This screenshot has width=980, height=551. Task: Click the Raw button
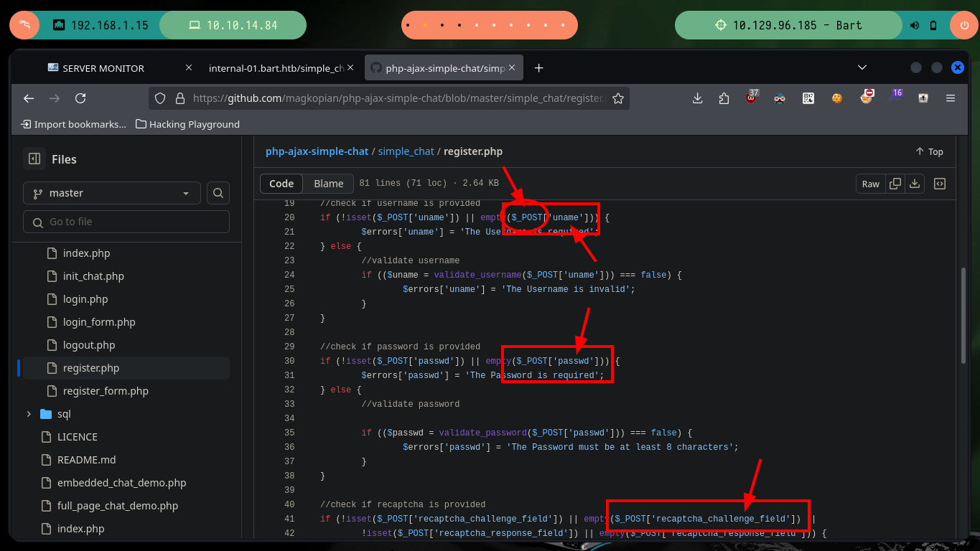[871, 184]
